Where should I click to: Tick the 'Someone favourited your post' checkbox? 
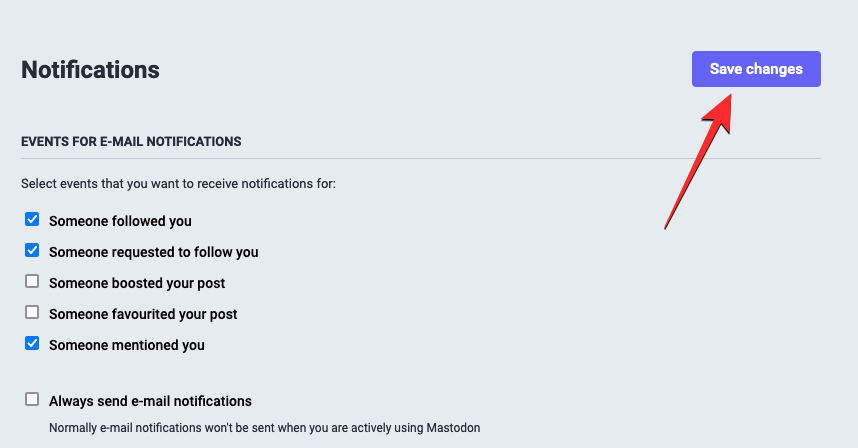coord(32,313)
